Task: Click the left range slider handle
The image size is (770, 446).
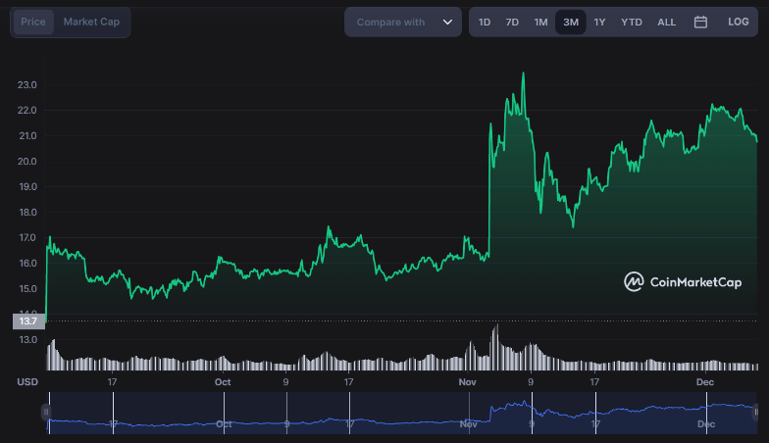Action: pyautogui.click(x=46, y=412)
